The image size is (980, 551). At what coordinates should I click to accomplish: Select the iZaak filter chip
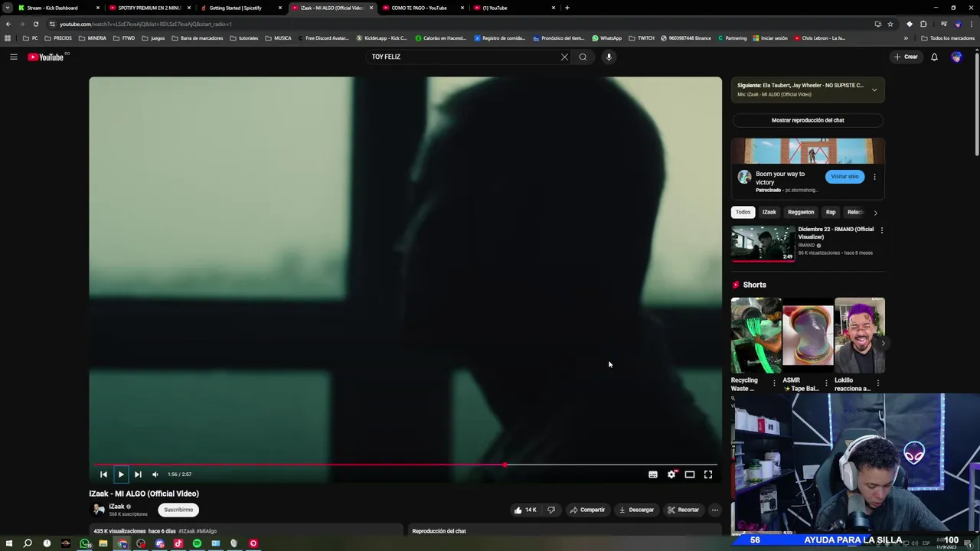point(769,212)
